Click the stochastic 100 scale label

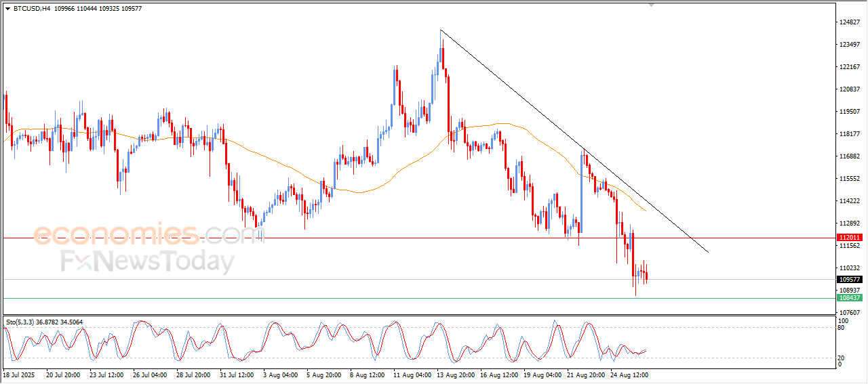point(844,320)
